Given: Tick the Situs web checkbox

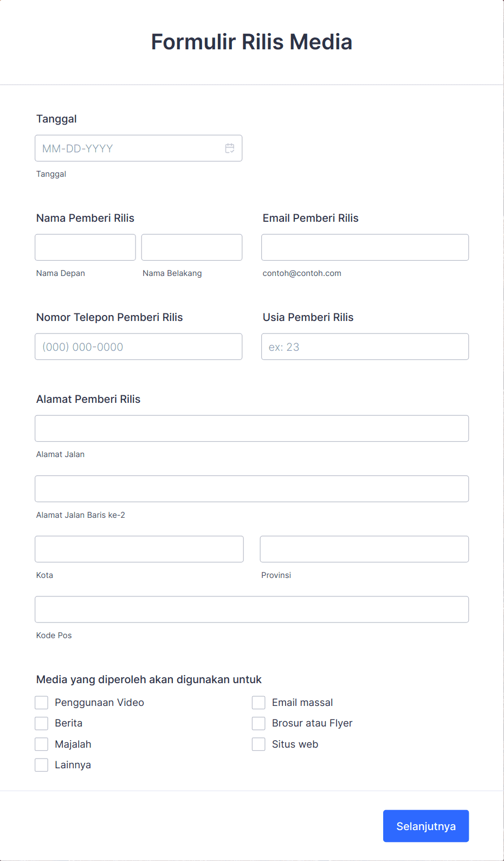Looking at the screenshot, I should [259, 744].
